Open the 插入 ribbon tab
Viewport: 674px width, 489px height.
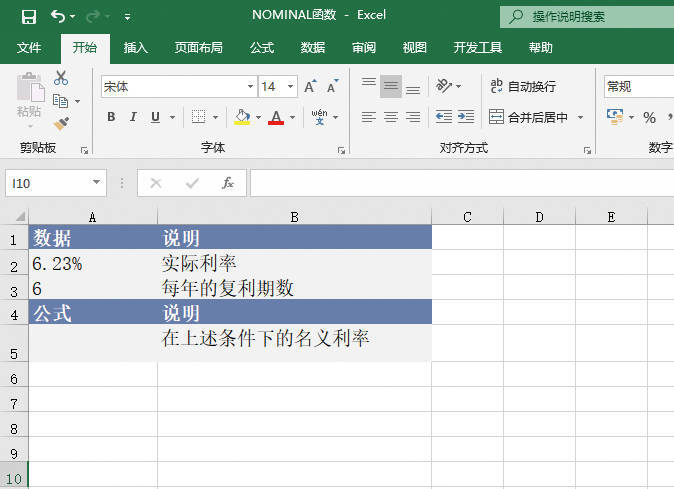(x=136, y=47)
